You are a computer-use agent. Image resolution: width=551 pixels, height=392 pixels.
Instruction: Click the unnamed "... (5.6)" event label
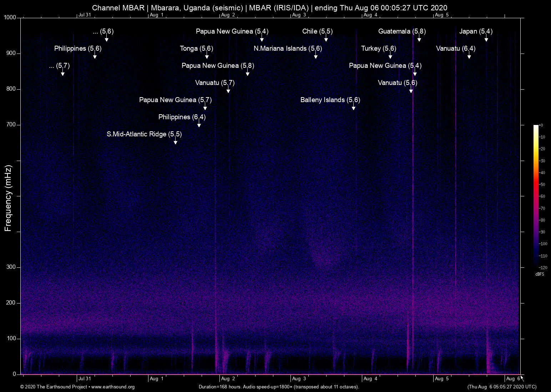103,31
